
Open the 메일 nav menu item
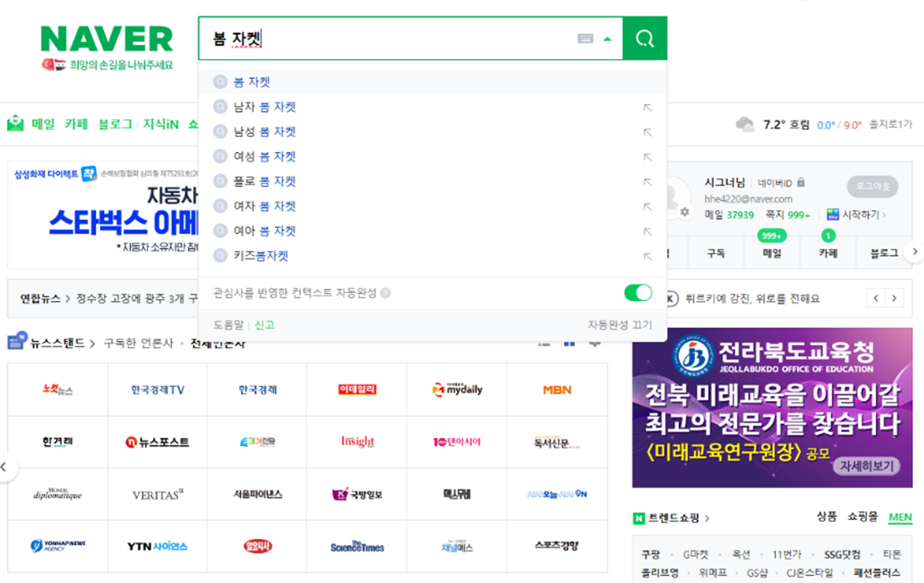(43, 124)
